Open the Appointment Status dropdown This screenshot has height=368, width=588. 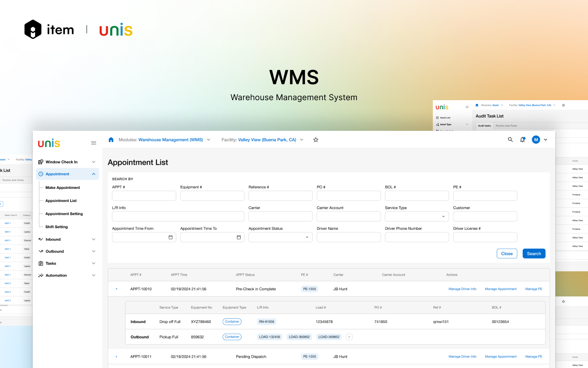[x=281, y=237]
